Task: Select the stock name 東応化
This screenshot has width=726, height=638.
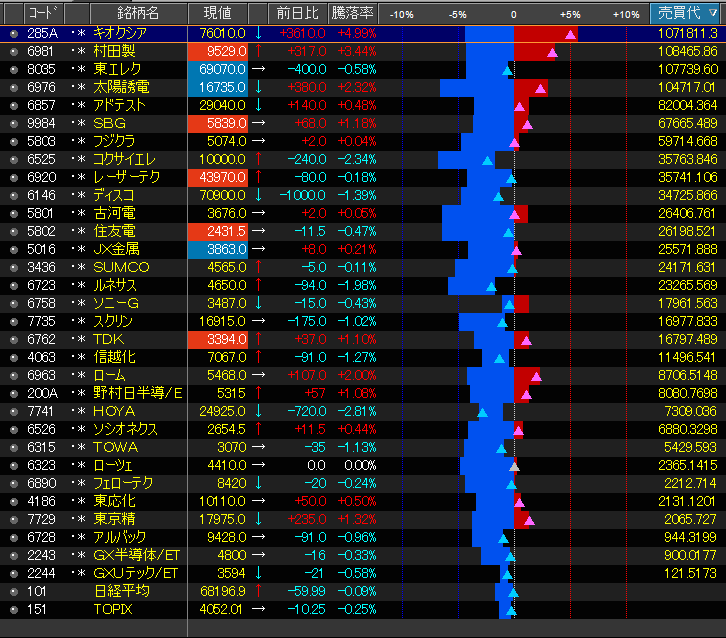Action: pos(114,501)
